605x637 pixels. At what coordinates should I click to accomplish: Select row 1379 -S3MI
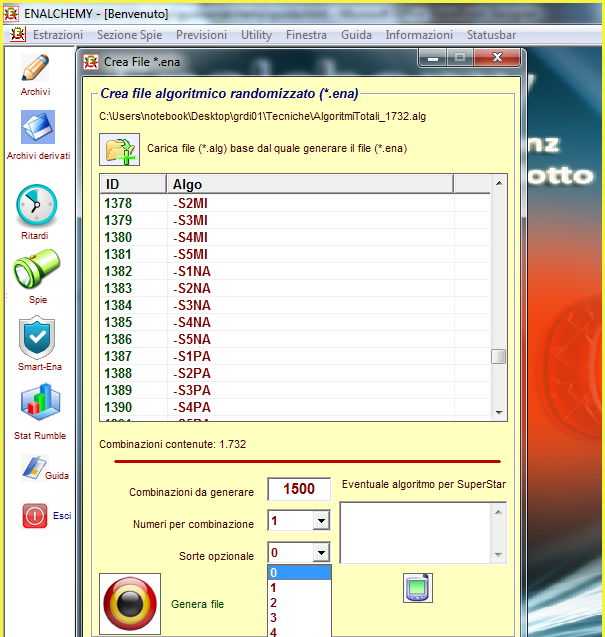pyautogui.click(x=295, y=220)
